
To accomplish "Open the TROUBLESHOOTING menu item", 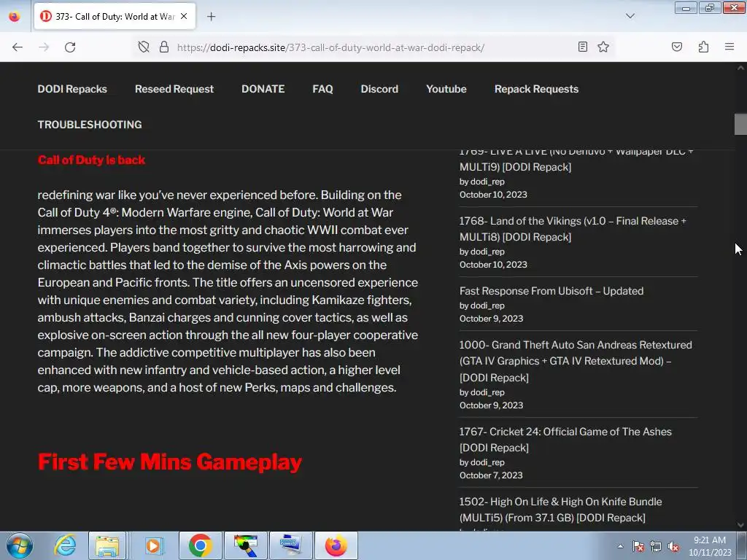I will tap(90, 124).
